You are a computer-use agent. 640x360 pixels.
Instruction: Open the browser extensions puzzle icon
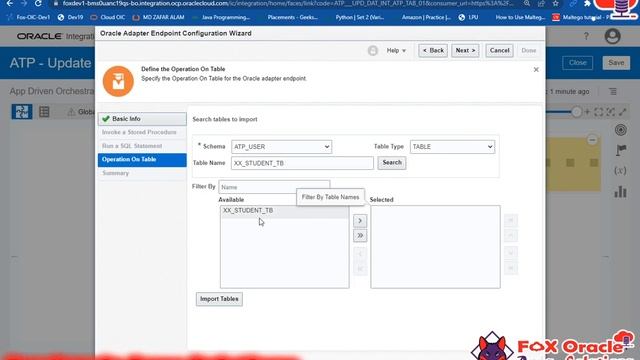click(587, 3)
